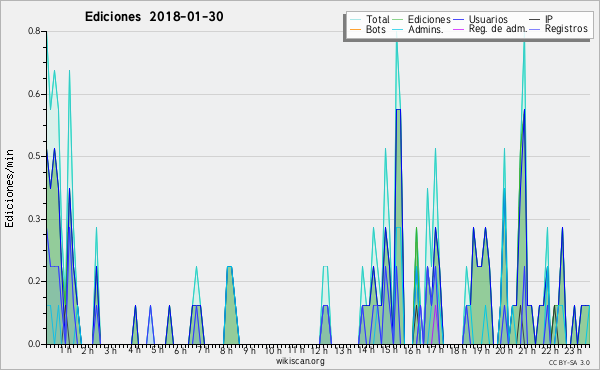Click the 11 h x-axis tick label
600x370 pixels.
pos(296,350)
